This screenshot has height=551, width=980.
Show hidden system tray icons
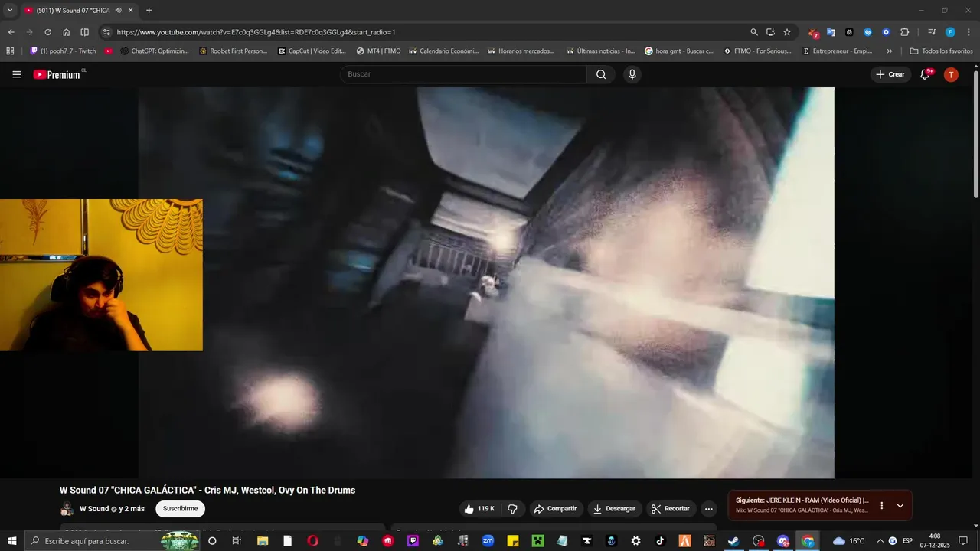click(880, 541)
